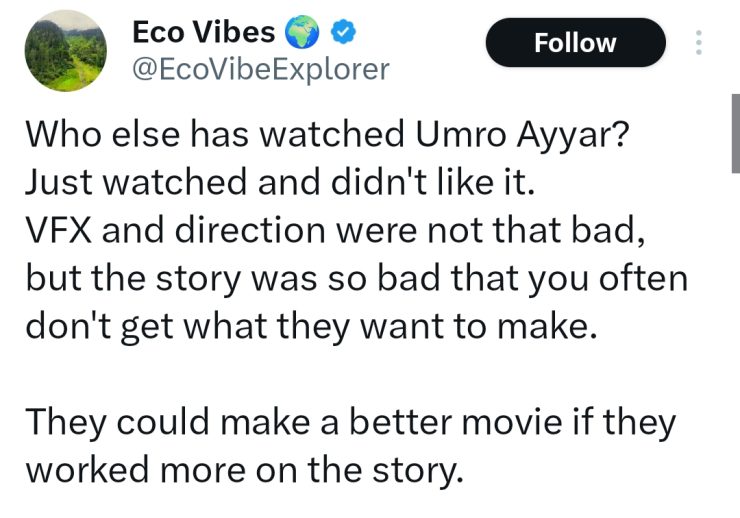This screenshot has width=740, height=518.
Task: Click the line starting "but the story was so bad"
Action: 355,279
